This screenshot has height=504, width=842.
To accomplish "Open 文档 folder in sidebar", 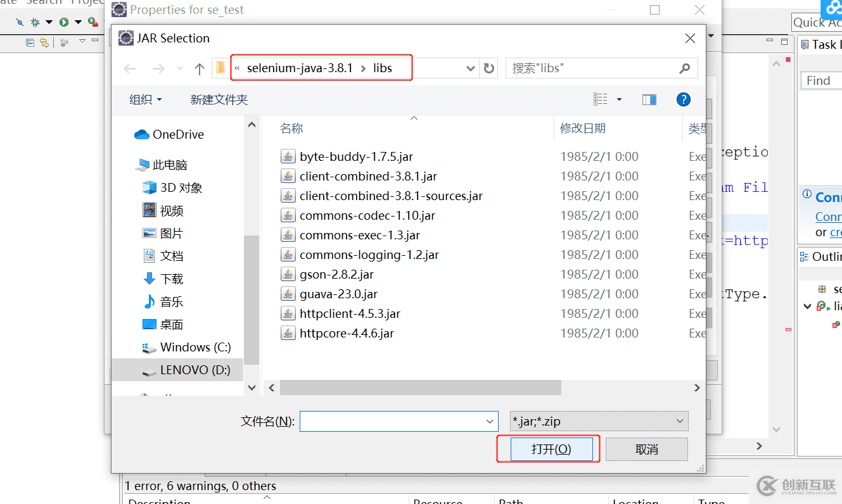I will click(x=163, y=256).
